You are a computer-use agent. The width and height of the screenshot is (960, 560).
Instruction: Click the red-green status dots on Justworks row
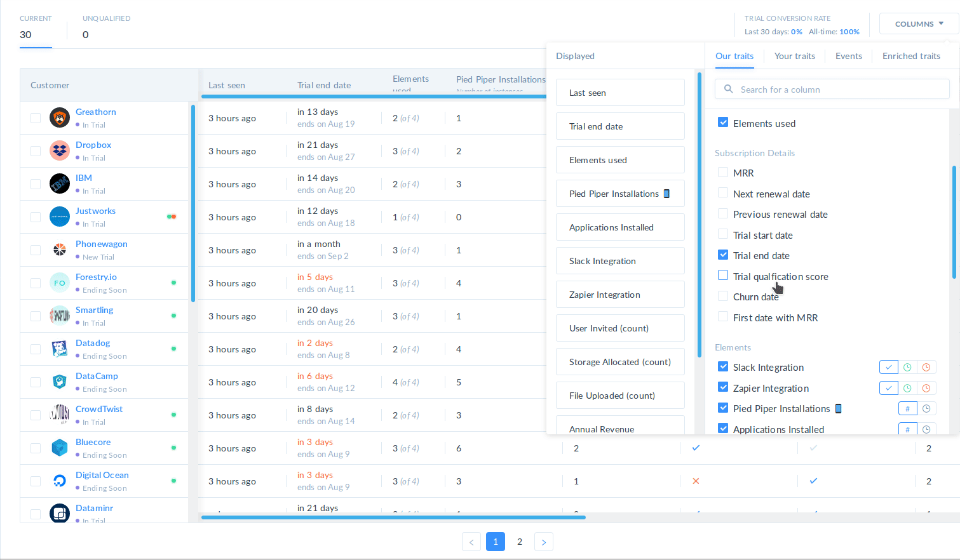[x=172, y=217]
